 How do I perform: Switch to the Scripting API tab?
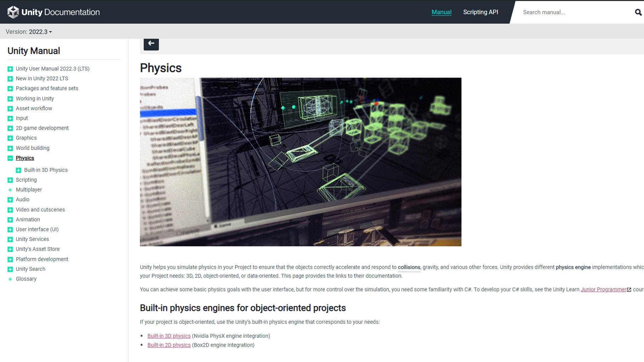(x=480, y=12)
